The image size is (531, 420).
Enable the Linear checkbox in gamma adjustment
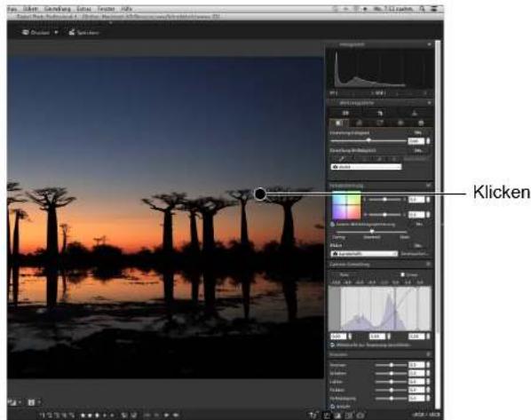(x=402, y=274)
